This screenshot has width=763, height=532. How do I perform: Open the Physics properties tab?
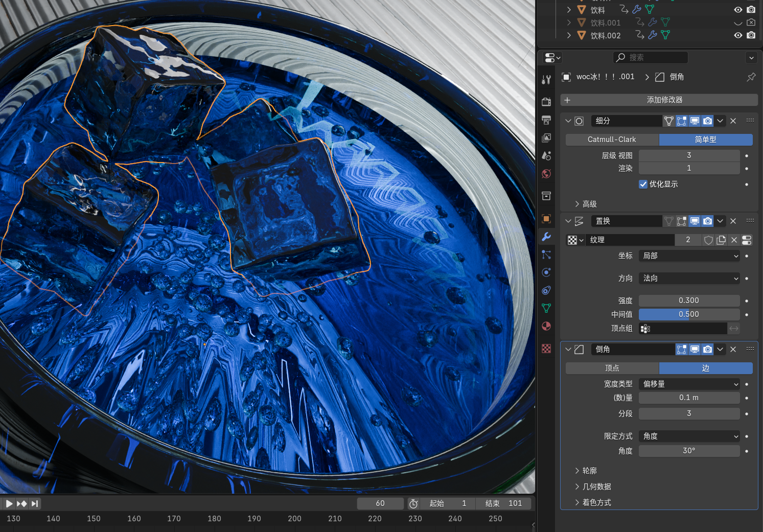[x=546, y=272]
